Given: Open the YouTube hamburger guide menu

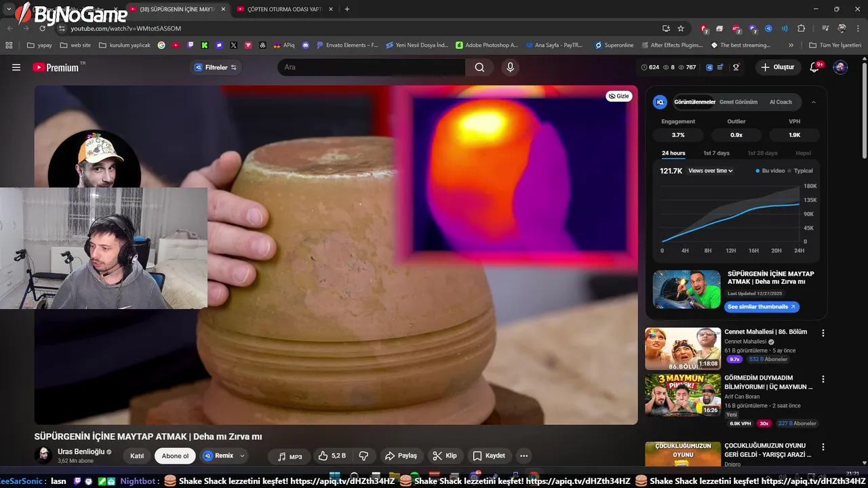Looking at the screenshot, I should (16, 68).
